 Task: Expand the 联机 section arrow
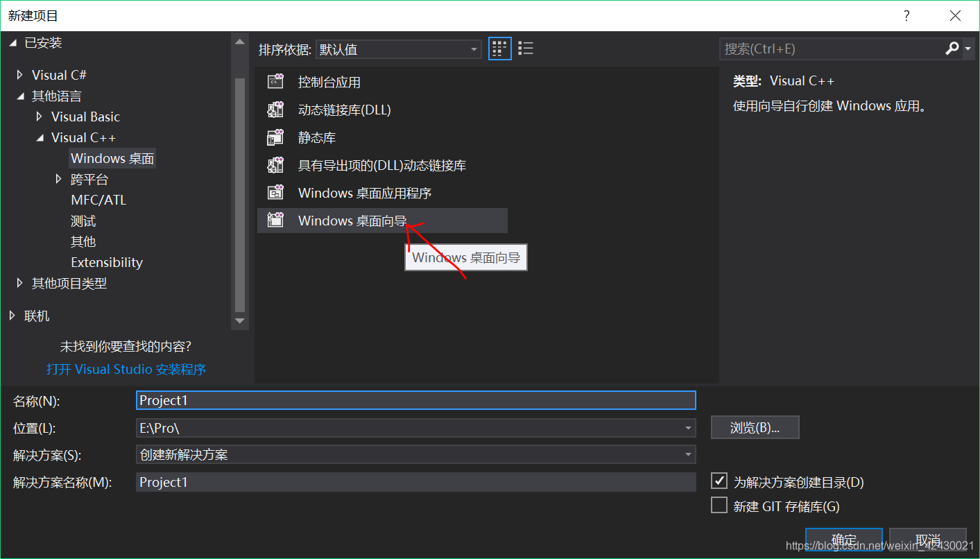[x=12, y=316]
